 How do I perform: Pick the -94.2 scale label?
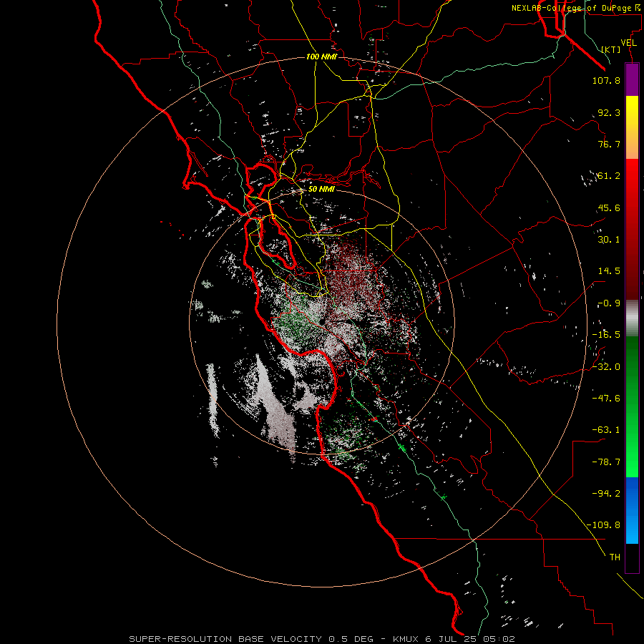[606, 493]
